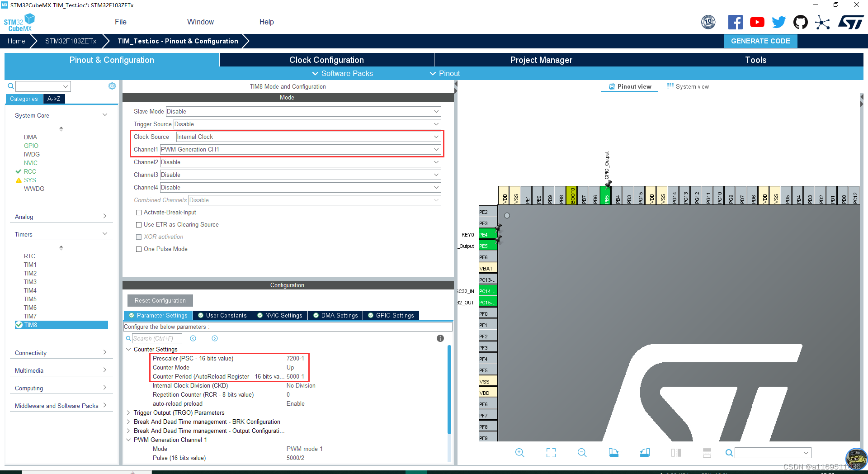Expand Connectivity category
The image size is (868, 474).
coord(61,353)
